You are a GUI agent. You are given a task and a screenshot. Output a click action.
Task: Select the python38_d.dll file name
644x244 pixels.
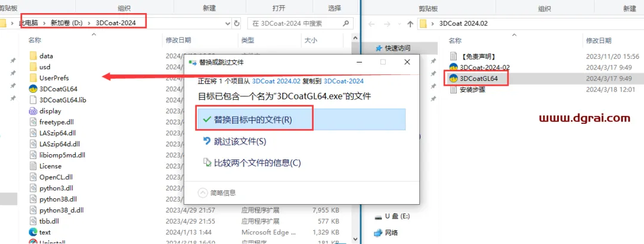coord(61,210)
